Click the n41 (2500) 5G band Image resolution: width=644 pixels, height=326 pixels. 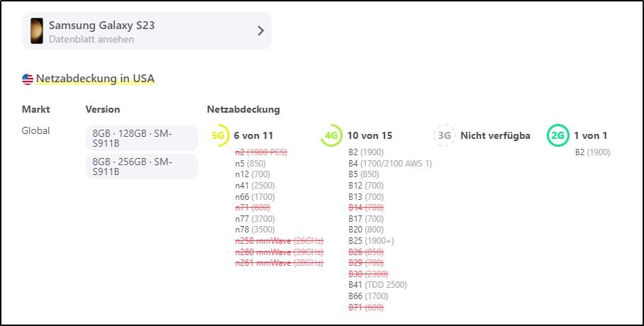(x=255, y=186)
